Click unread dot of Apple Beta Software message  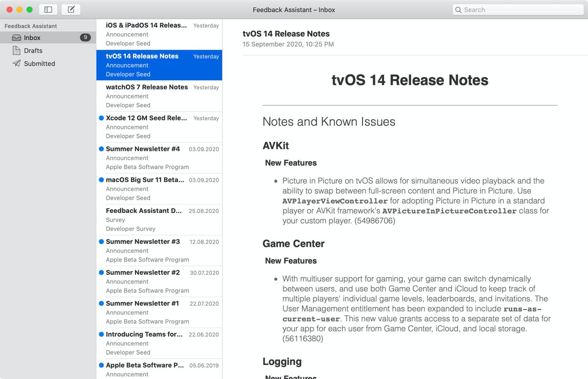click(x=101, y=365)
